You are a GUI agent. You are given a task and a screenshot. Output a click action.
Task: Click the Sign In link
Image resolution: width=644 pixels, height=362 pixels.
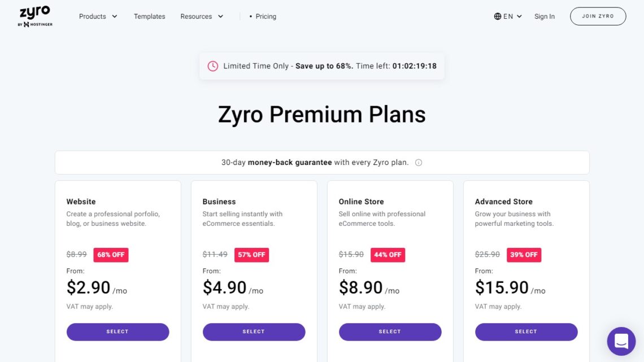(545, 16)
